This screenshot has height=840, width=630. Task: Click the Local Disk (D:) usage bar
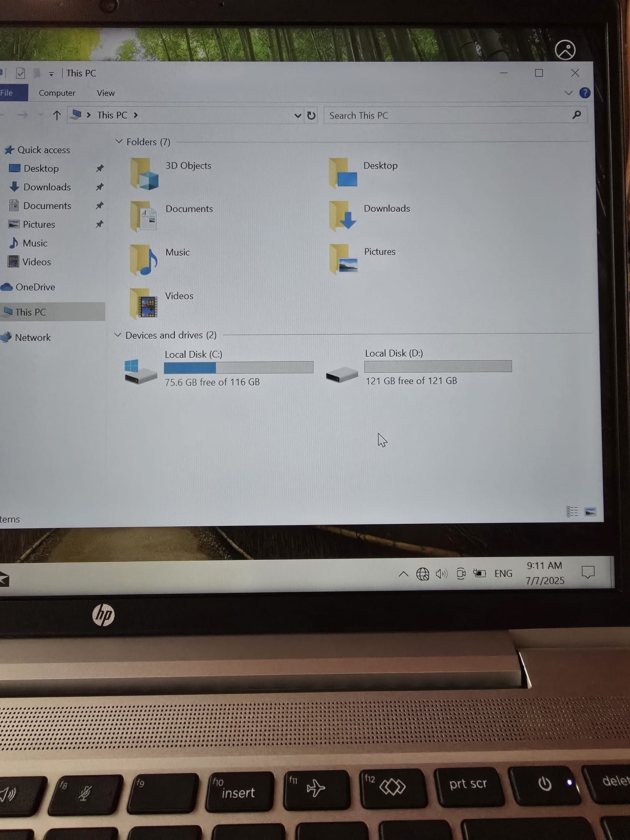[x=438, y=366]
